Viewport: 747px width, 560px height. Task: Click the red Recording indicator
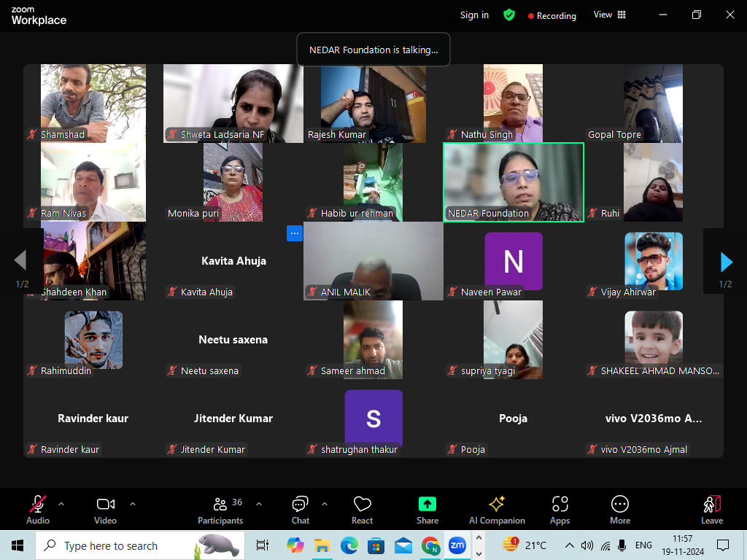pos(551,16)
